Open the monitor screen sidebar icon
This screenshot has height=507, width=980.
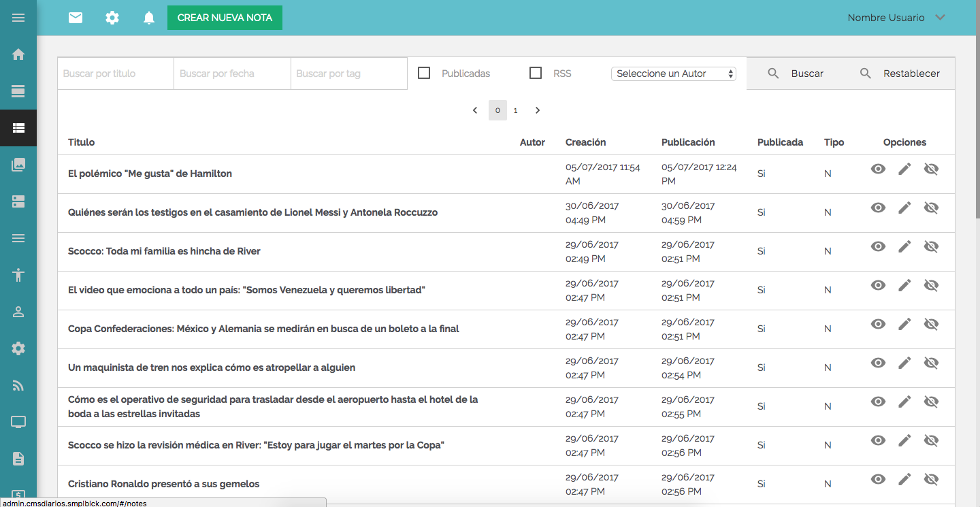pyautogui.click(x=18, y=423)
